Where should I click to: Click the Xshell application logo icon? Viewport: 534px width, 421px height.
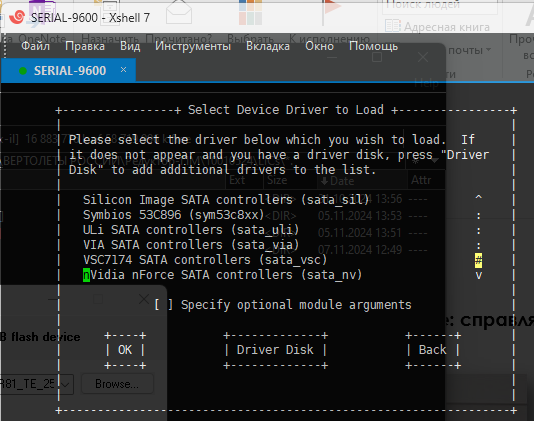[x=17, y=17]
